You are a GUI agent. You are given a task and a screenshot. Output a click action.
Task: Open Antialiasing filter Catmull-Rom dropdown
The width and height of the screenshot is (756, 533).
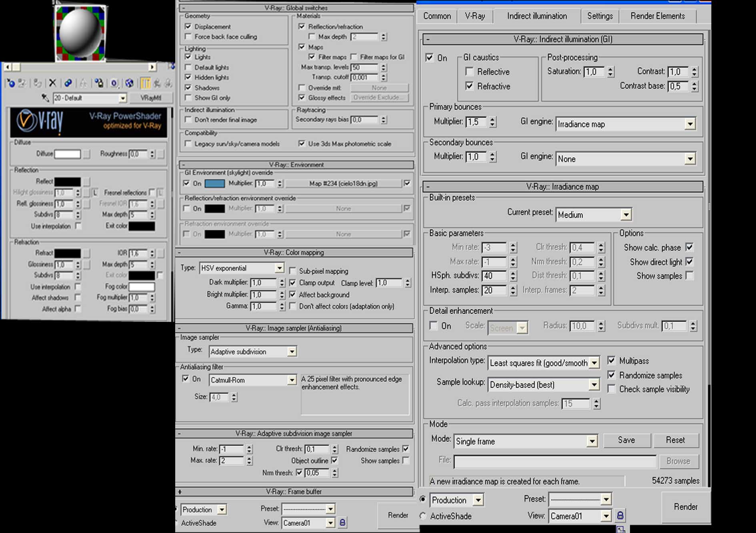coord(292,380)
